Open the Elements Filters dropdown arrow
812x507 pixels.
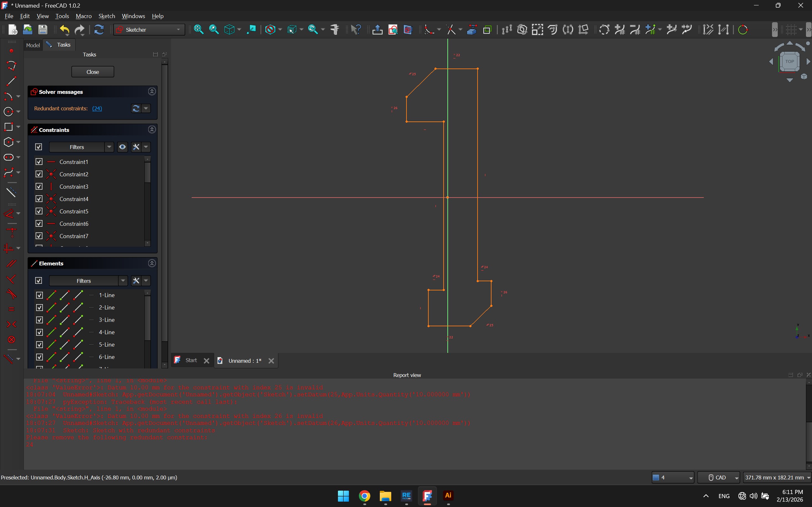click(x=123, y=281)
